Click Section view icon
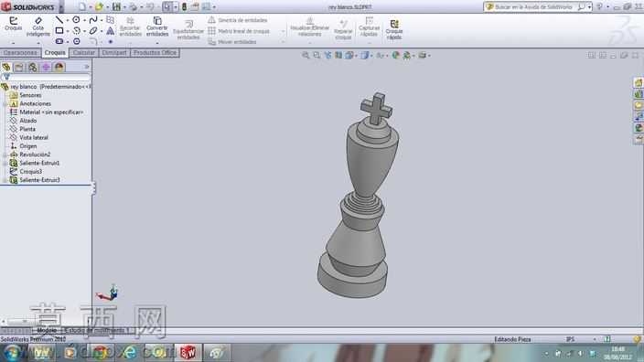 [338, 55]
